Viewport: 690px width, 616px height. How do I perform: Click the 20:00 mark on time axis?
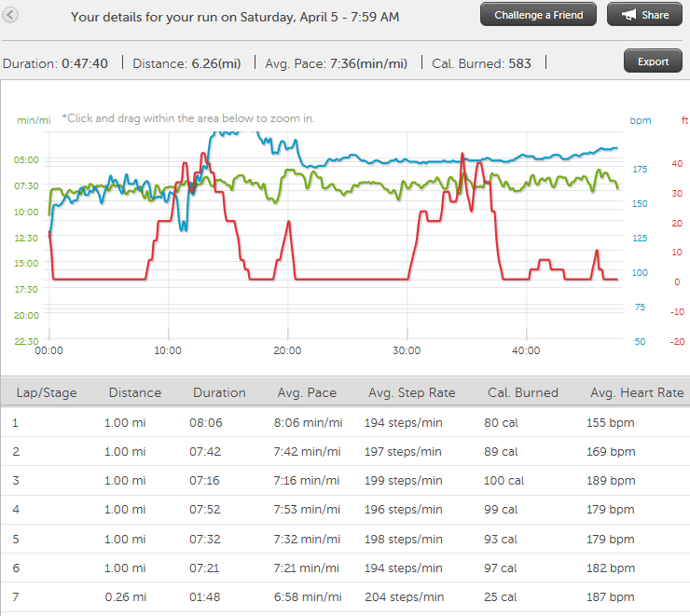point(287,350)
